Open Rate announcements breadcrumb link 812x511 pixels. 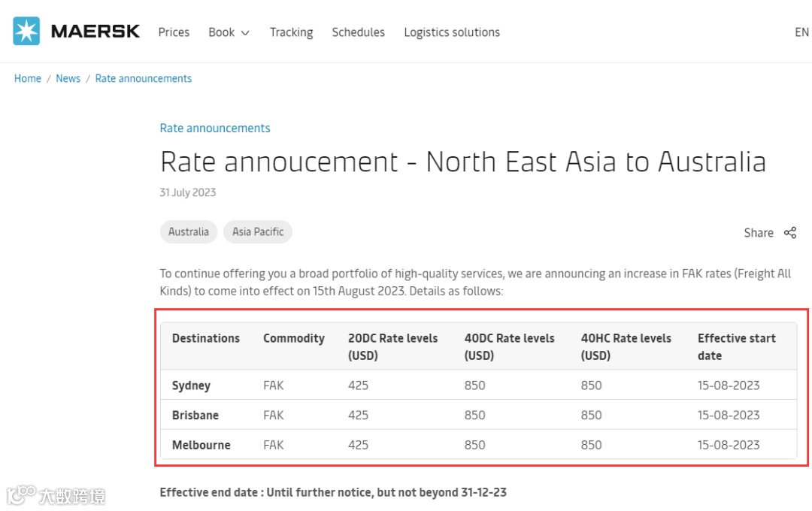pyautogui.click(x=143, y=78)
